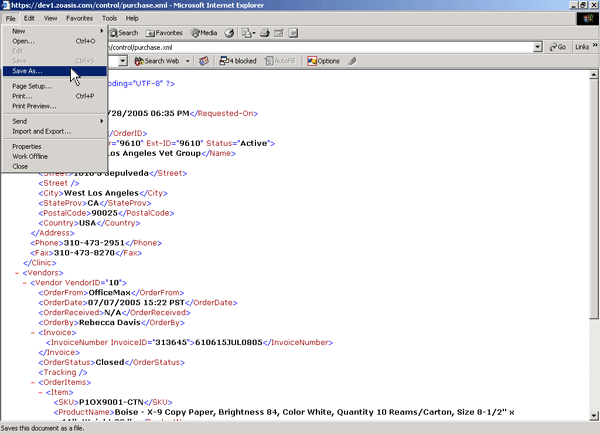Click invoice number 610615JUL0805
This screenshot has width=600, height=434.
(229, 343)
